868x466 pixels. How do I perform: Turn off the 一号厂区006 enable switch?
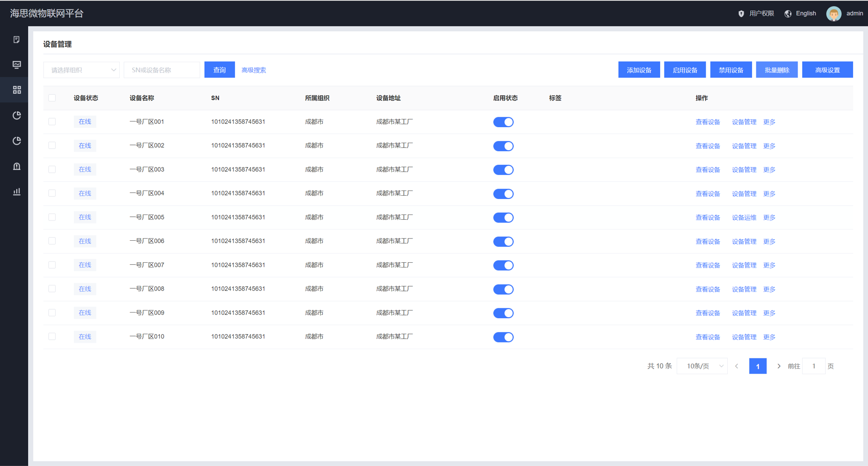click(x=503, y=242)
